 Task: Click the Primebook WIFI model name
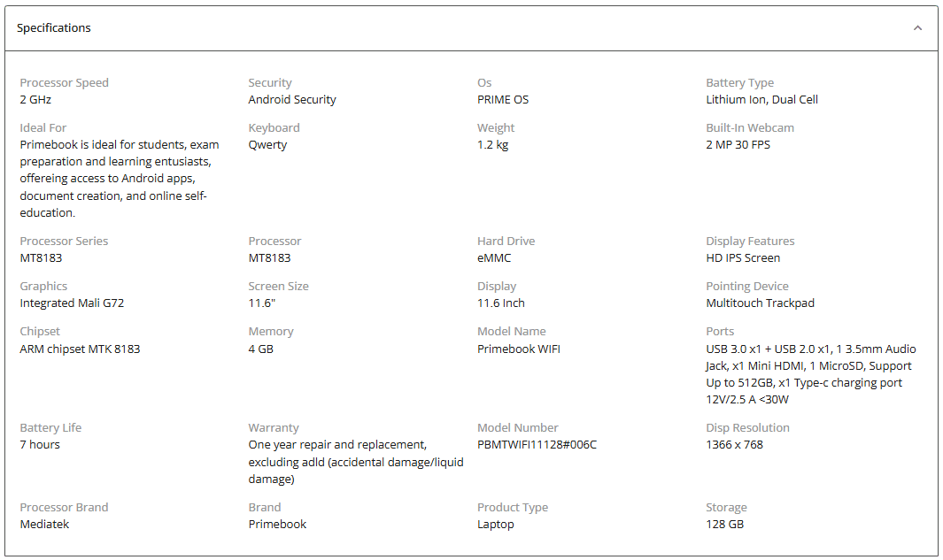[x=518, y=349]
